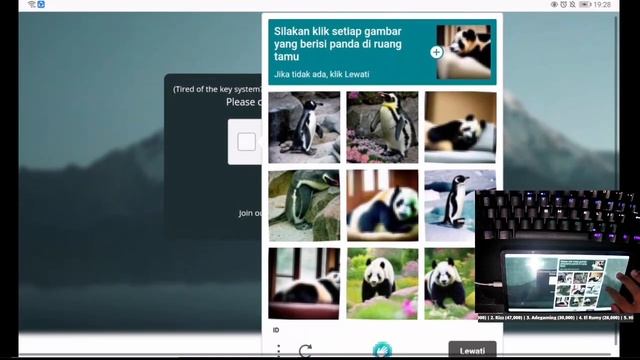Click the captcha instruction heading text
Viewport: 640px width, 360px height.
[338, 44]
